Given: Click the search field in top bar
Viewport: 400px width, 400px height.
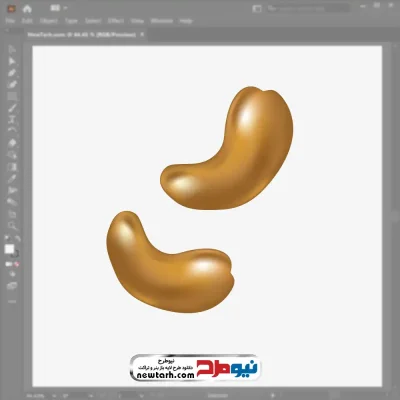Looking at the screenshot, I should [x=308, y=9].
